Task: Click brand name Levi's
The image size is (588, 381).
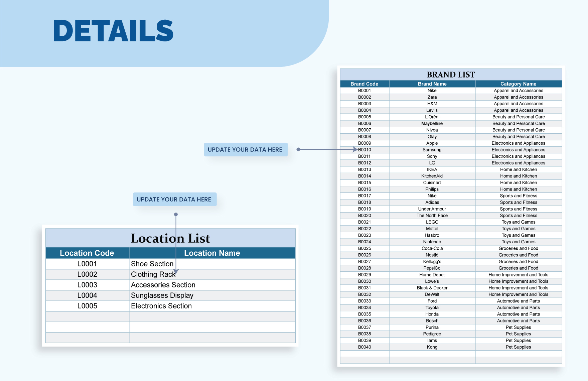Action: coord(432,110)
